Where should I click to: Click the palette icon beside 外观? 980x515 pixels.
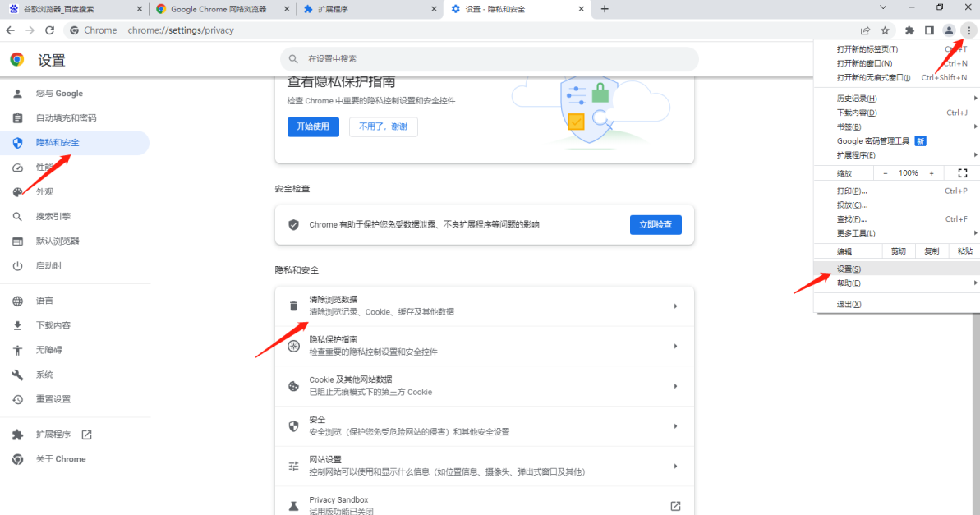pyautogui.click(x=17, y=192)
